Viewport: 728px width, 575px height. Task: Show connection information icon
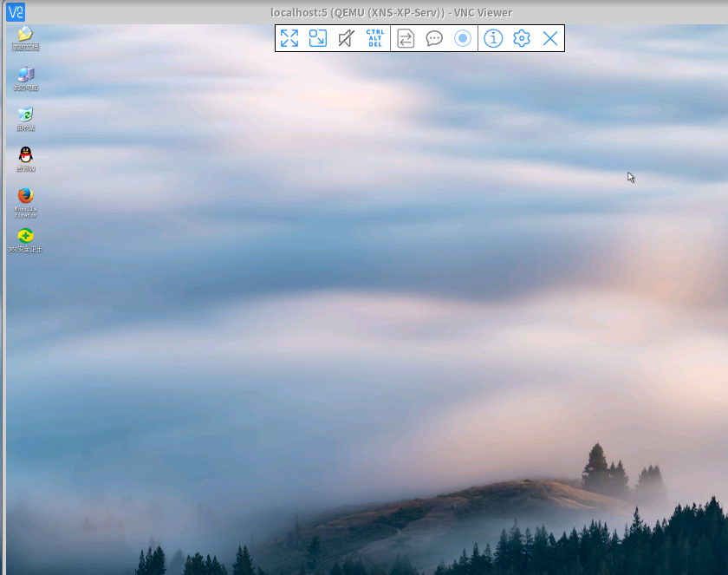pyautogui.click(x=493, y=38)
